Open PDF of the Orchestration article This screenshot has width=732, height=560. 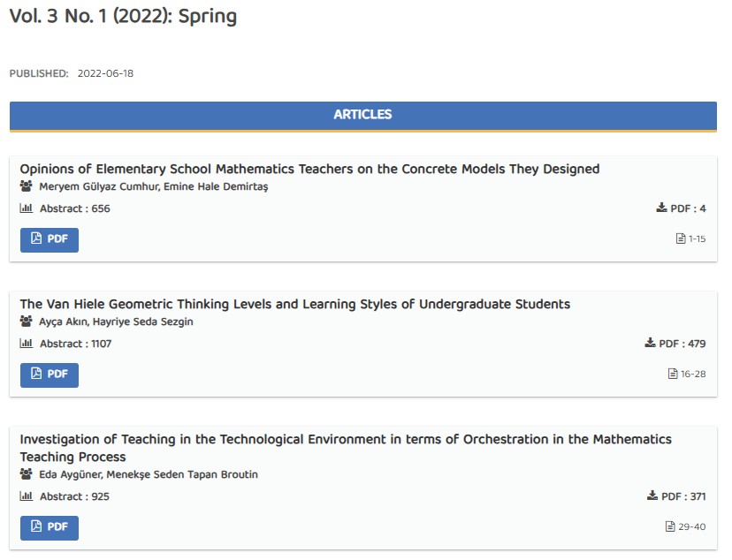50,527
